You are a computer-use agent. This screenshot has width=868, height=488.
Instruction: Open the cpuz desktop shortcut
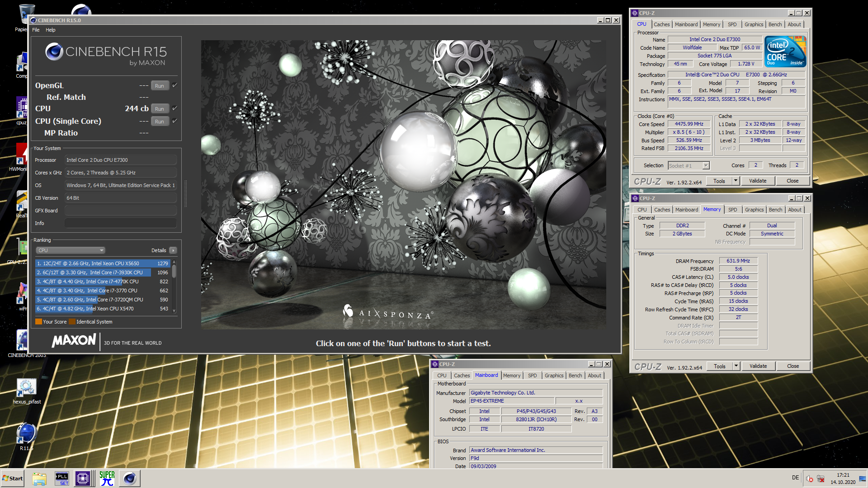click(x=21, y=111)
